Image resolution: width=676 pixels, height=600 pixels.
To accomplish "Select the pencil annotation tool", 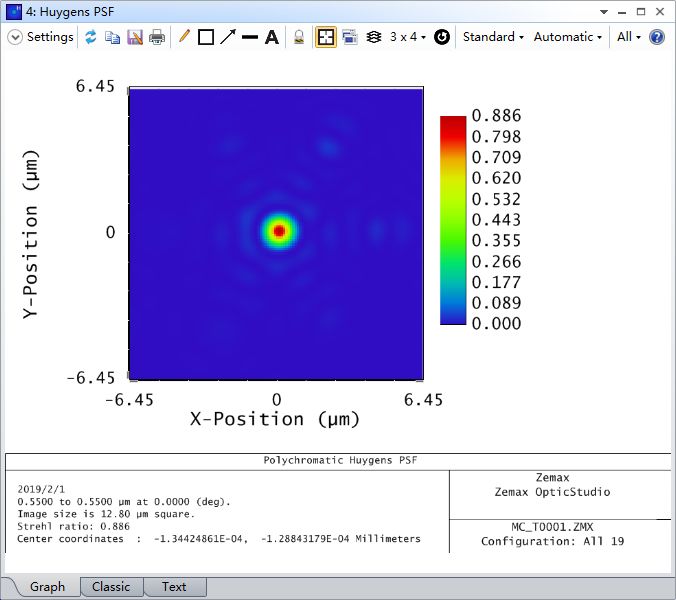I will pos(184,37).
